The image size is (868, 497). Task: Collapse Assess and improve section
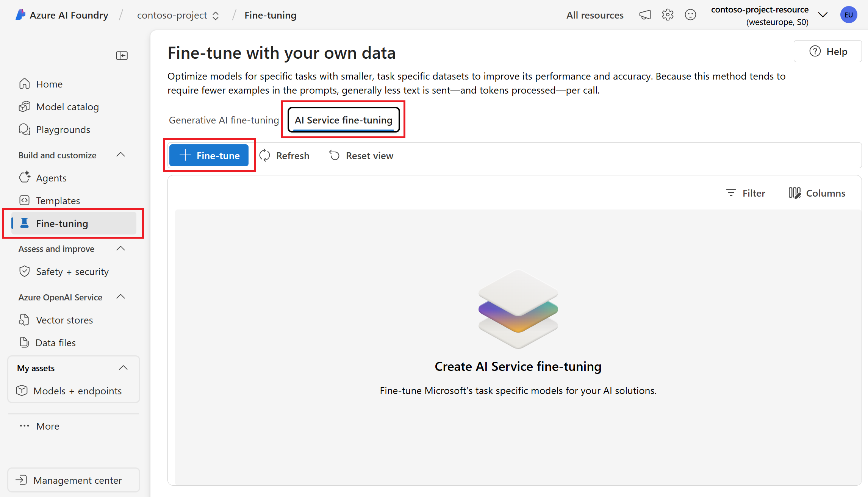point(121,249)
